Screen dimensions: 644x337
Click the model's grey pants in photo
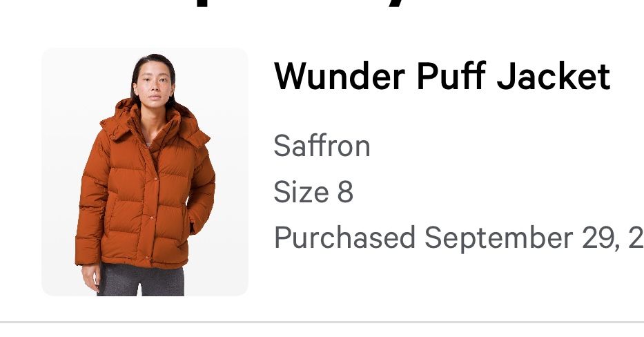click(141, 280)
